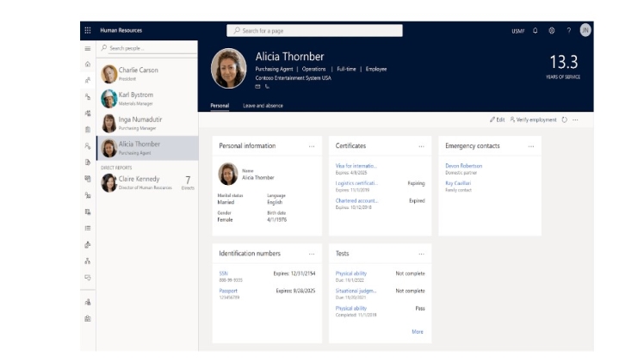Click the Verify employment button
The width and height of the screenshot is (644, 362).
534,120
